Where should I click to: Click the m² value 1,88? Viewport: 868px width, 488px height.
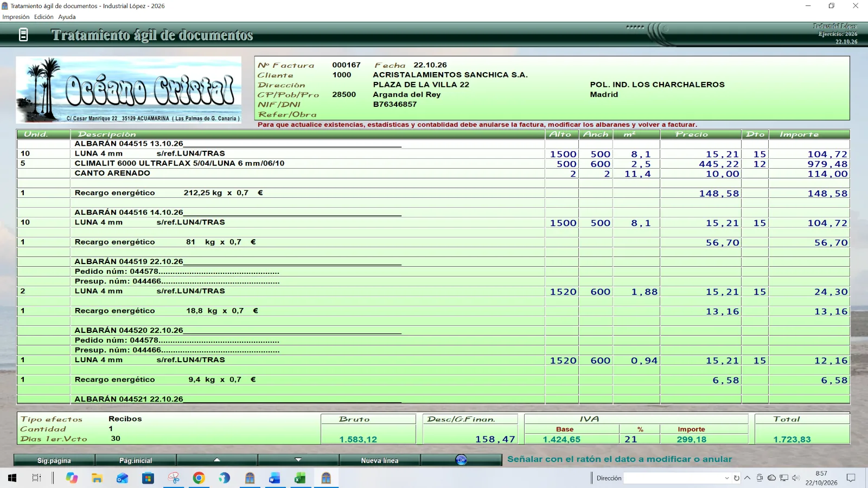(x=644, y=292)
